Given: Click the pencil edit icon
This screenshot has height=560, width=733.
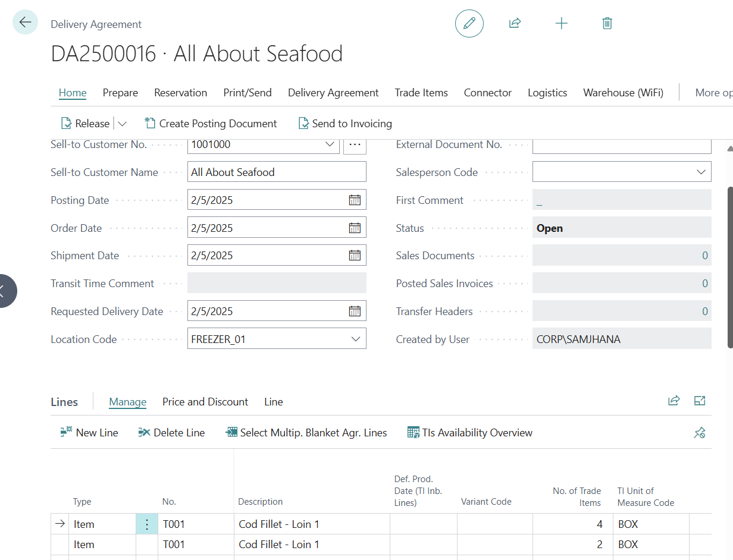Looking at the screenshot, I should tap(469, 24).
